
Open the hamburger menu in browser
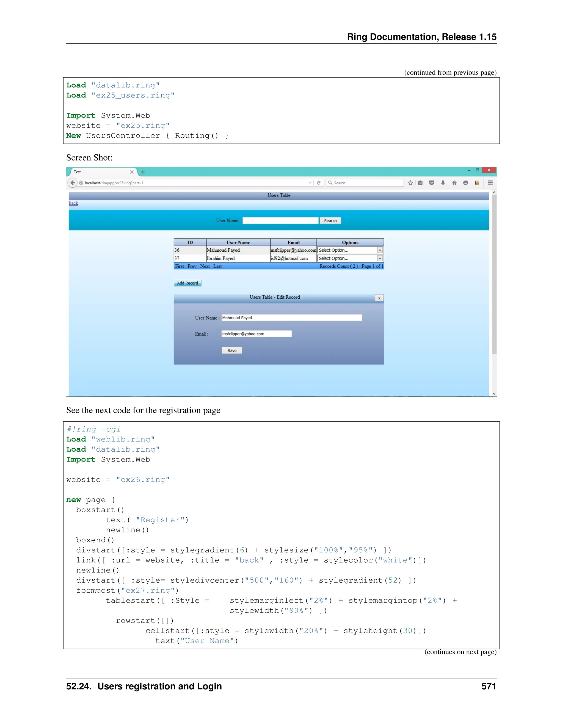[490, 183]
